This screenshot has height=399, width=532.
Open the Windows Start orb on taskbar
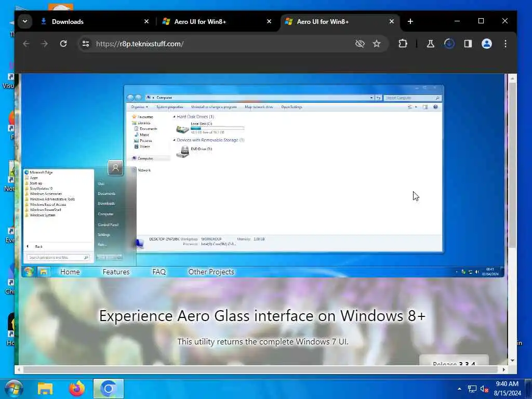(x=14, y=389)
